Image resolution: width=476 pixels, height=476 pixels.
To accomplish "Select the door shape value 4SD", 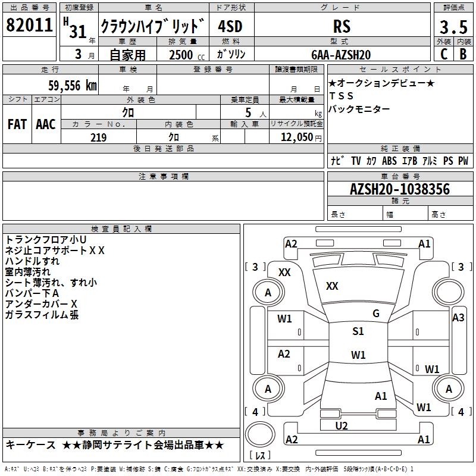I will 230,26.
